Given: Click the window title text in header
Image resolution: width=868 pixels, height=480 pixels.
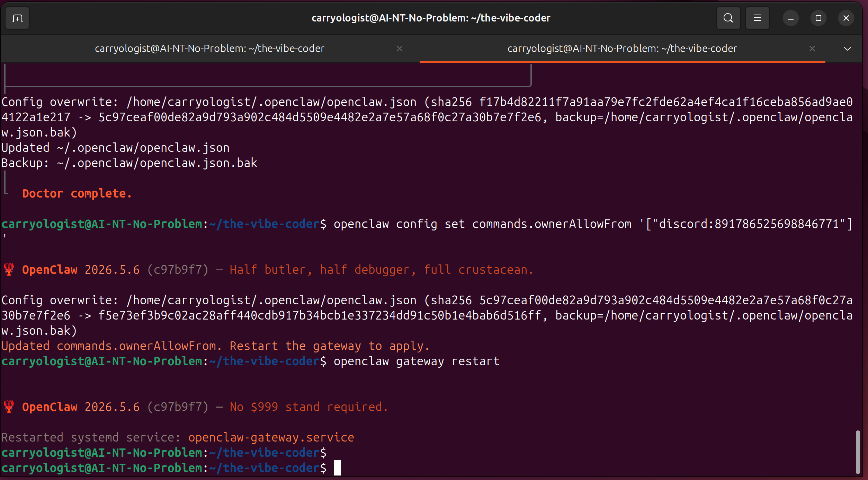Looking at the screenshot, I should (x=431, y=18).
